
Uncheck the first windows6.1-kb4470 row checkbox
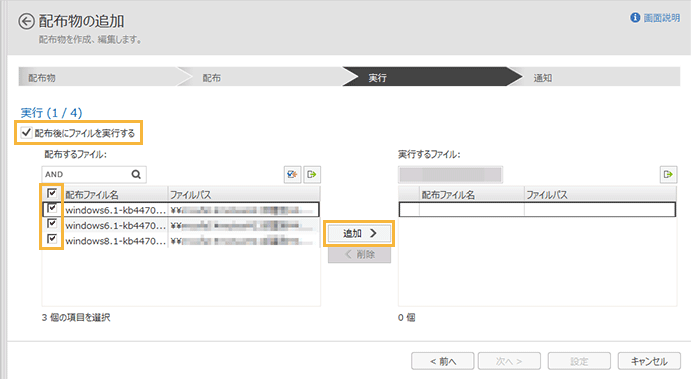click(52, 208)
